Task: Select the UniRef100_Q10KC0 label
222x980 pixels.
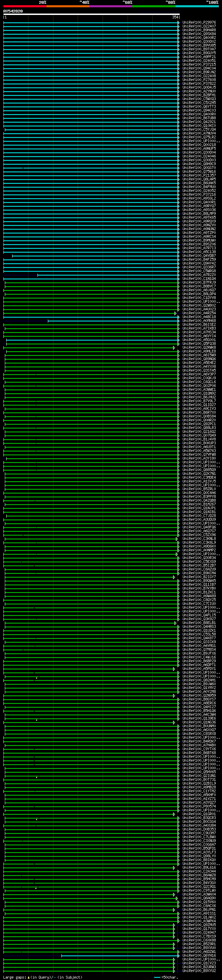Action: (199, 125)
